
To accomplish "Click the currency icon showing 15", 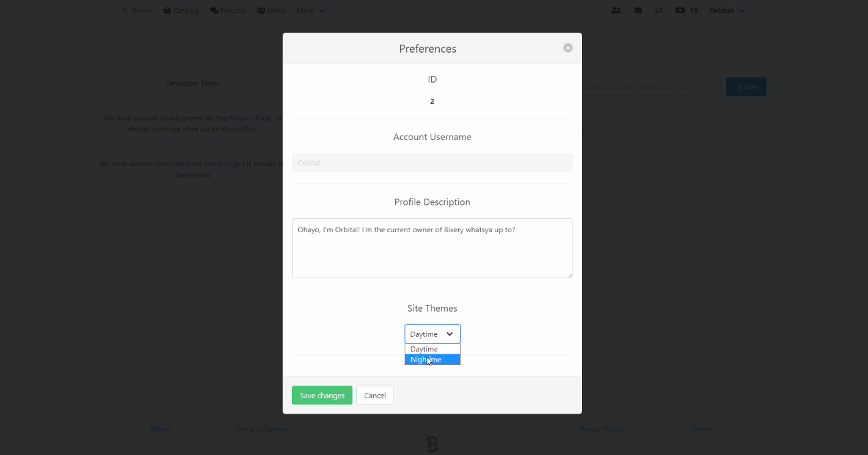I will pyautogui.click(x=686, y=11).
